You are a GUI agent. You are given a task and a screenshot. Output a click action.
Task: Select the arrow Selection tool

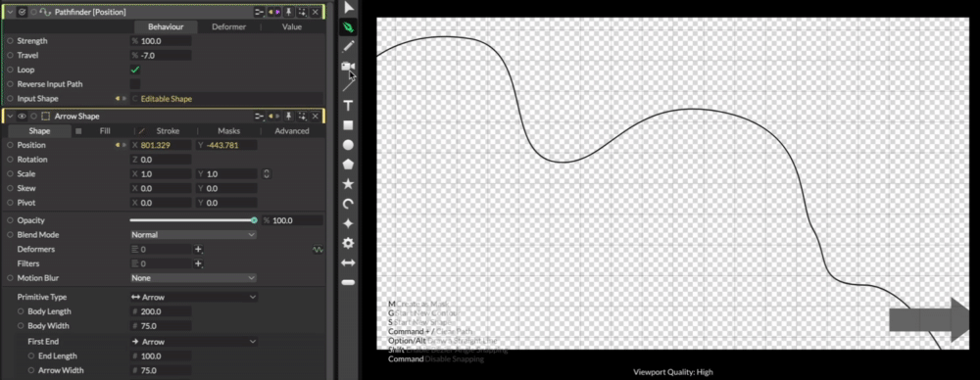point(349,8)
